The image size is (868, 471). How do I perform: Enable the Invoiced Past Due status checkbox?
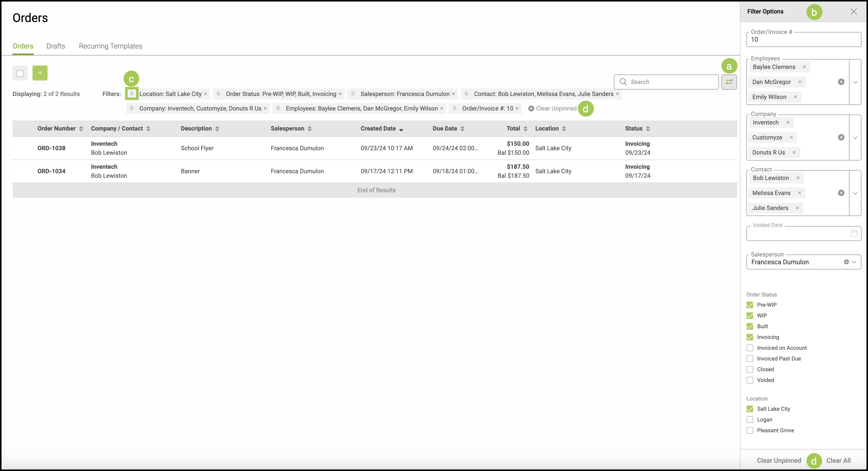pos(750,358)
